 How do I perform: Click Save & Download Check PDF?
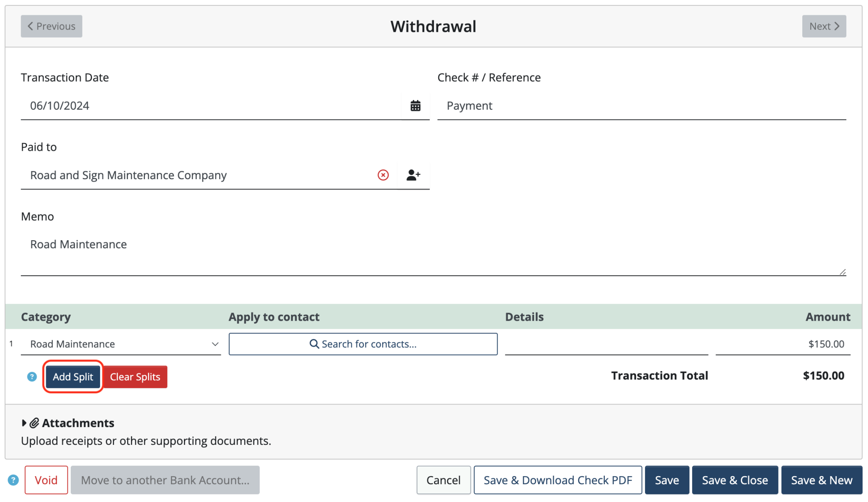tap(557, 480)
